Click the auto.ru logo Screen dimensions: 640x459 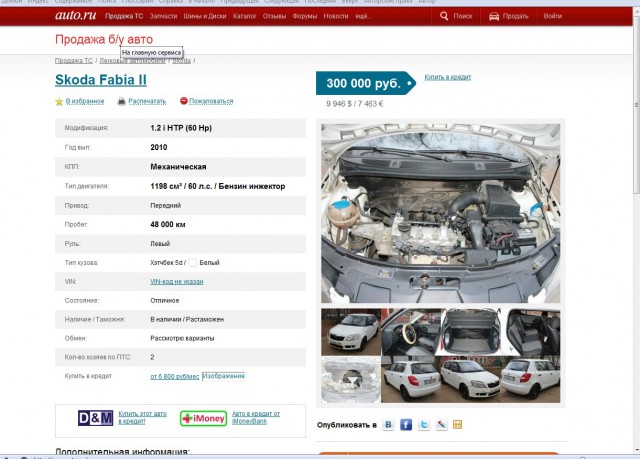tap(76, 16)
